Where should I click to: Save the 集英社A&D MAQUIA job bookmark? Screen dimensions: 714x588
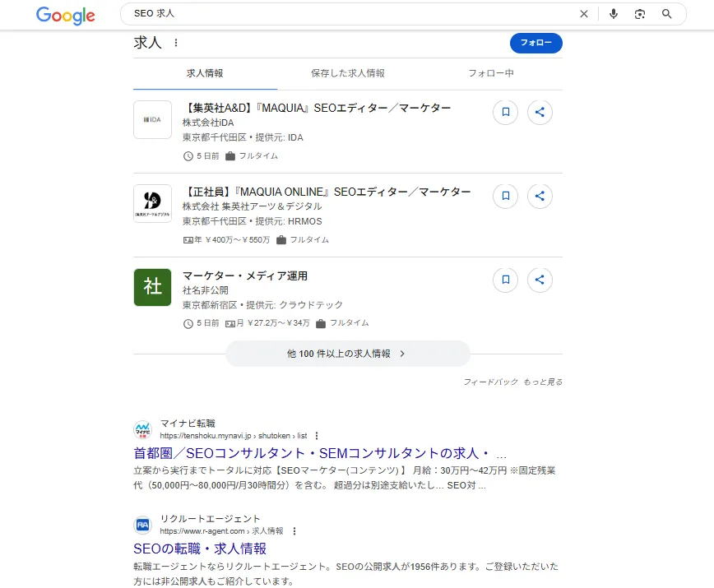point(505,112)
